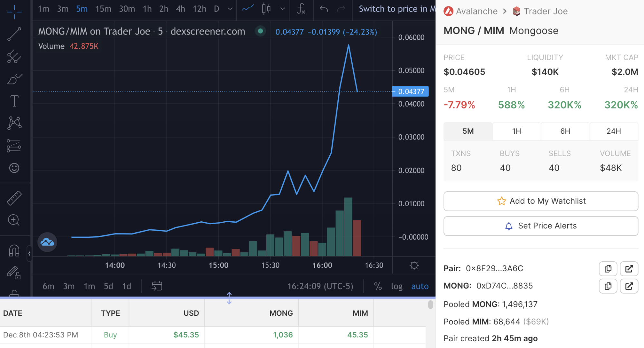Choose line chart style icon
Viewport: 644px width, 348px height.
coord(248,9)
